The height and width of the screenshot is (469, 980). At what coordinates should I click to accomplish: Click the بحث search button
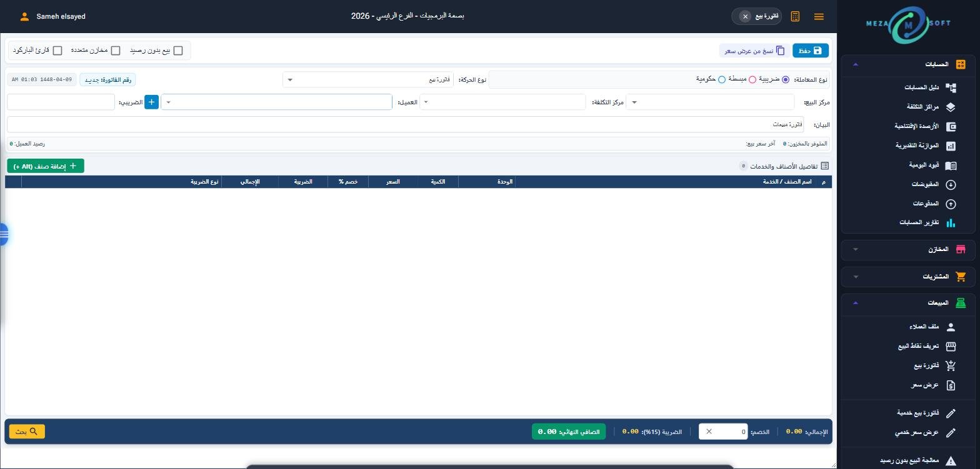27,432
